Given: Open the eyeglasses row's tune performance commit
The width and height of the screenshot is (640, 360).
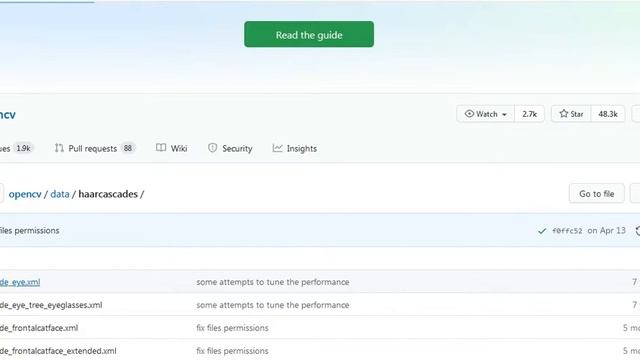Looking at the screenshot, I should [x=273, y=305].
